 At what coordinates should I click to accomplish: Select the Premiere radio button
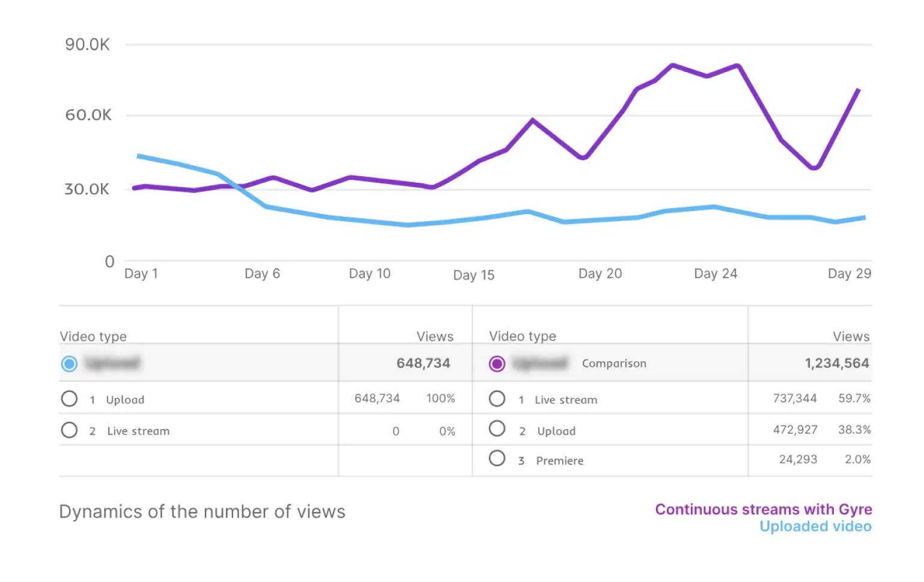coord(497,459)
